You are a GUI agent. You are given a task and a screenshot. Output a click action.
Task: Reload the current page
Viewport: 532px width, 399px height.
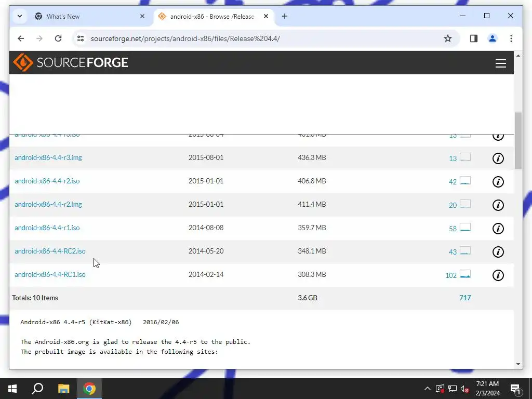(58, 38)
